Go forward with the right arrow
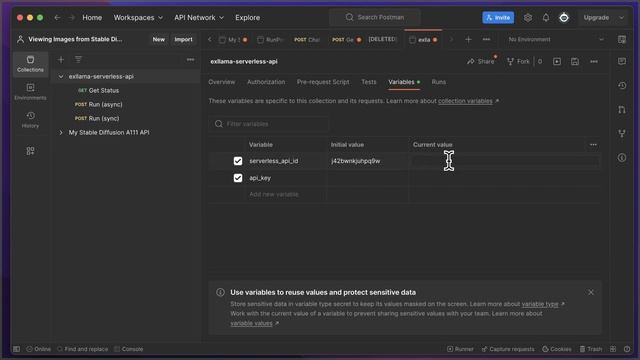This screenshot has height=360, width=640. [71, 18]
